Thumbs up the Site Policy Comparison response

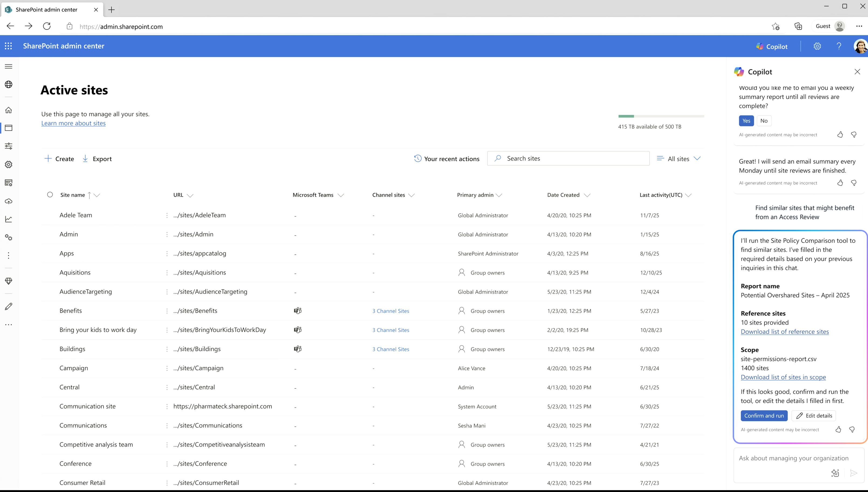[x=838, y=429]
